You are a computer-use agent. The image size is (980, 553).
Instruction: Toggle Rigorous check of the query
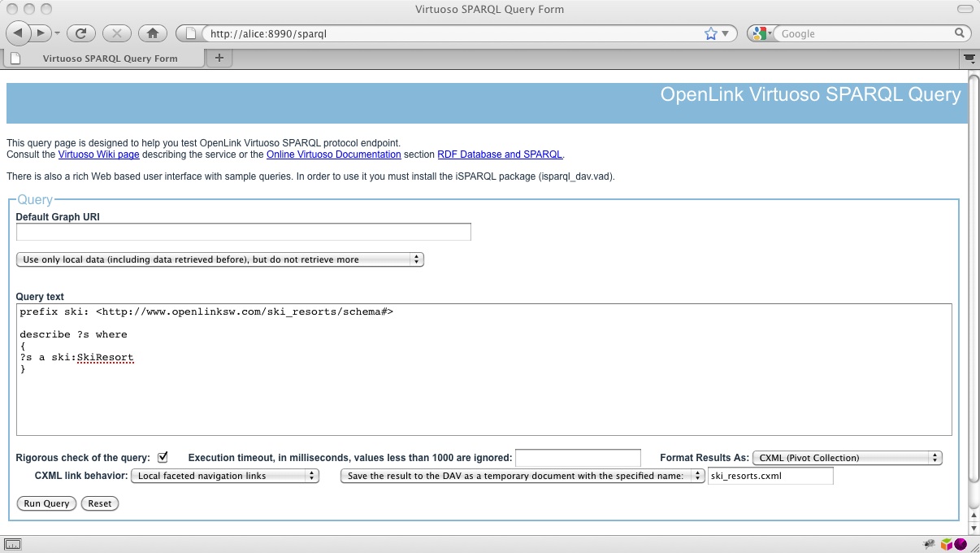(163, 457)
